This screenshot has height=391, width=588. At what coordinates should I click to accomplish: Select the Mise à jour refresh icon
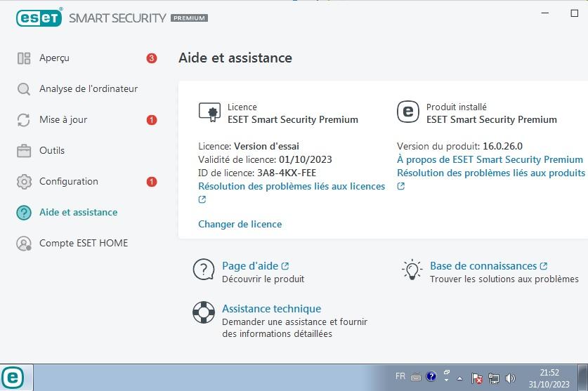click(24, 120)
